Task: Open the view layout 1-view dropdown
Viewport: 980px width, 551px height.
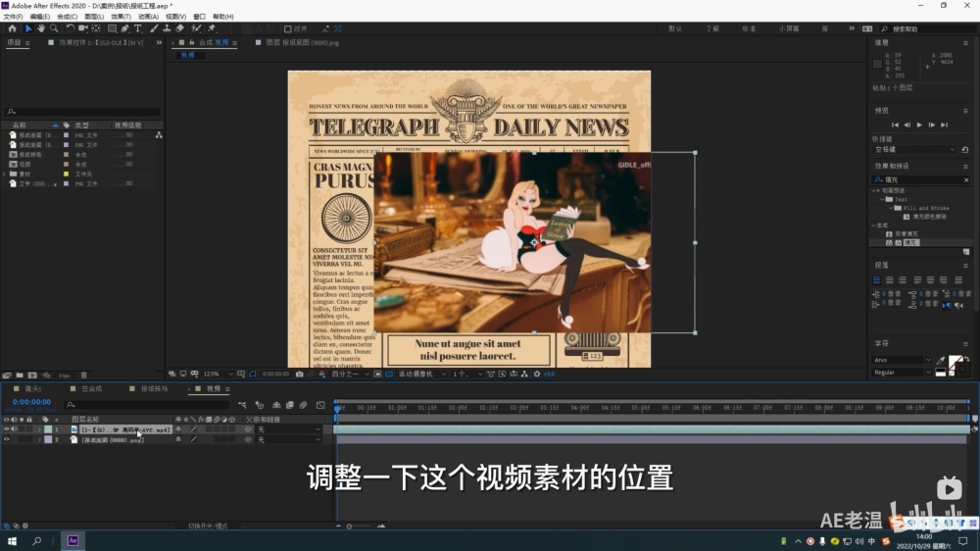Action: [x=466, y=374]
